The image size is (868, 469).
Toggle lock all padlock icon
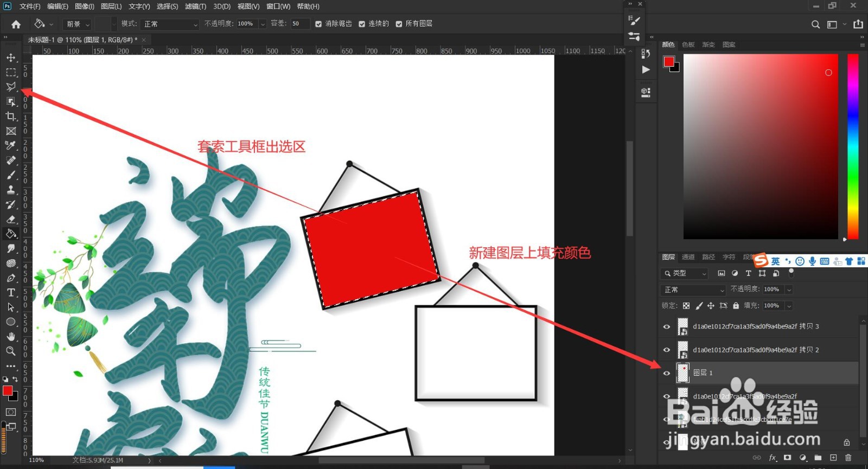pos(736,306)
